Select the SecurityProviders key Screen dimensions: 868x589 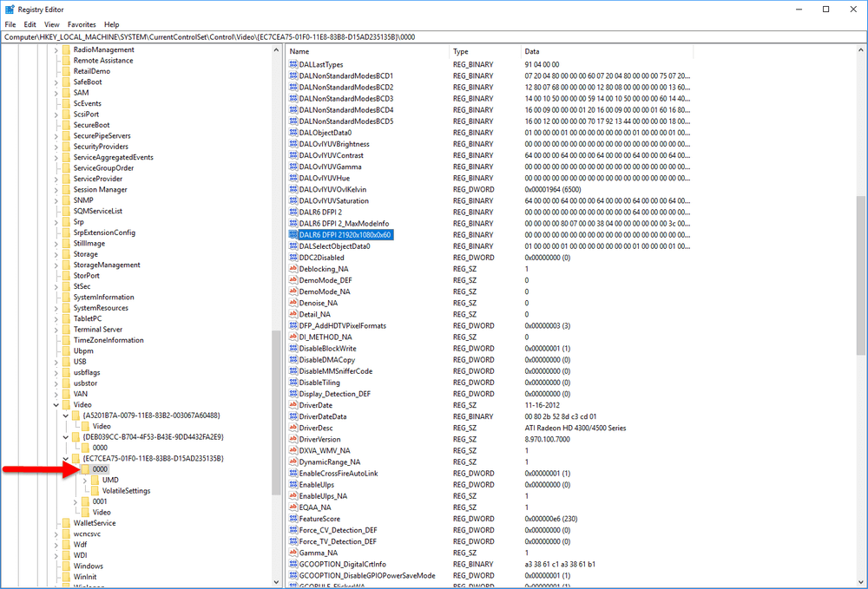pos(101,147)
